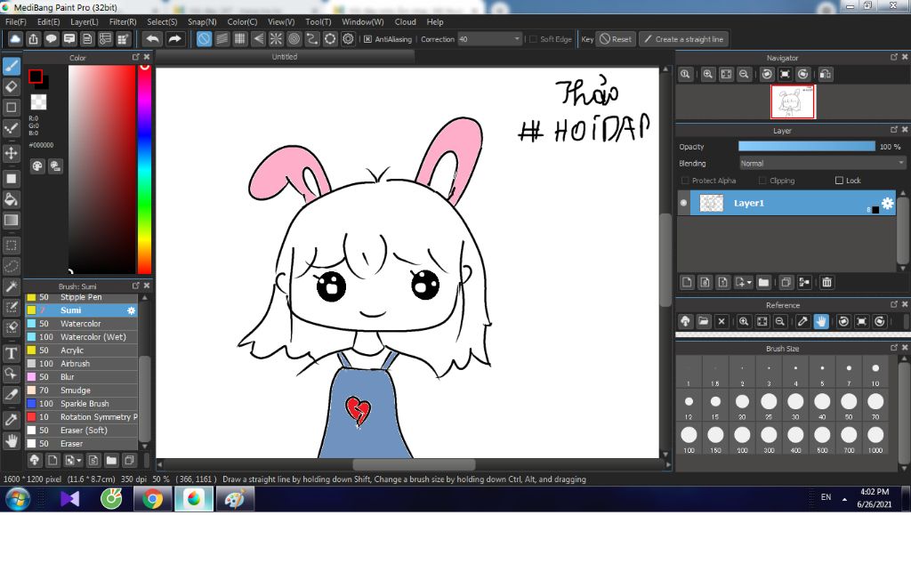Click the Reset key button
The image size is (911, 588).
(616, 39)
